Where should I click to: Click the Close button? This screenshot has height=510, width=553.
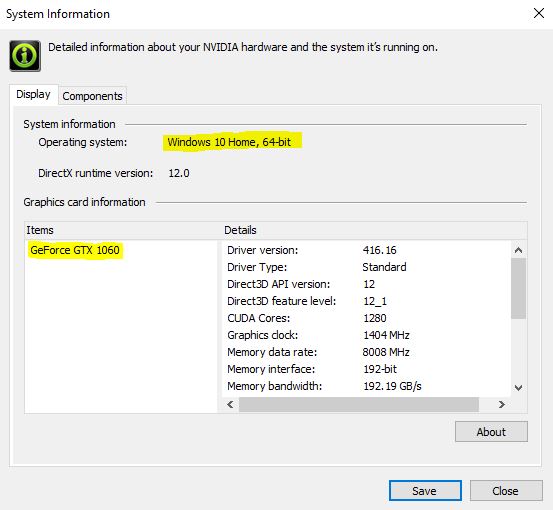click(506, 490)
